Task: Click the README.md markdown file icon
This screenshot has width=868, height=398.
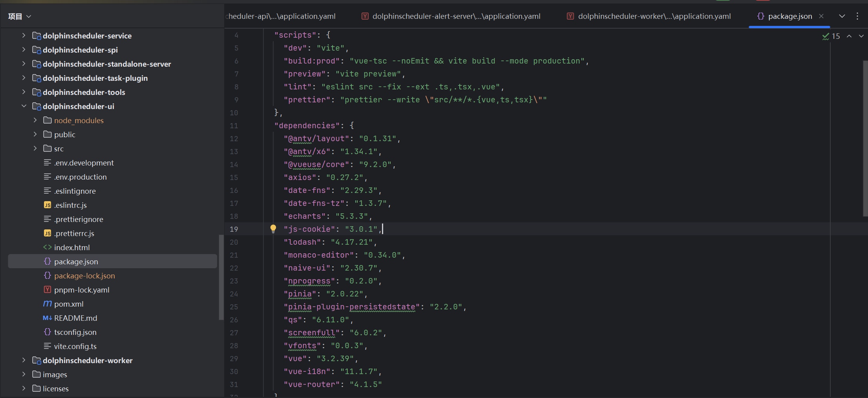Action: (47, 318)
